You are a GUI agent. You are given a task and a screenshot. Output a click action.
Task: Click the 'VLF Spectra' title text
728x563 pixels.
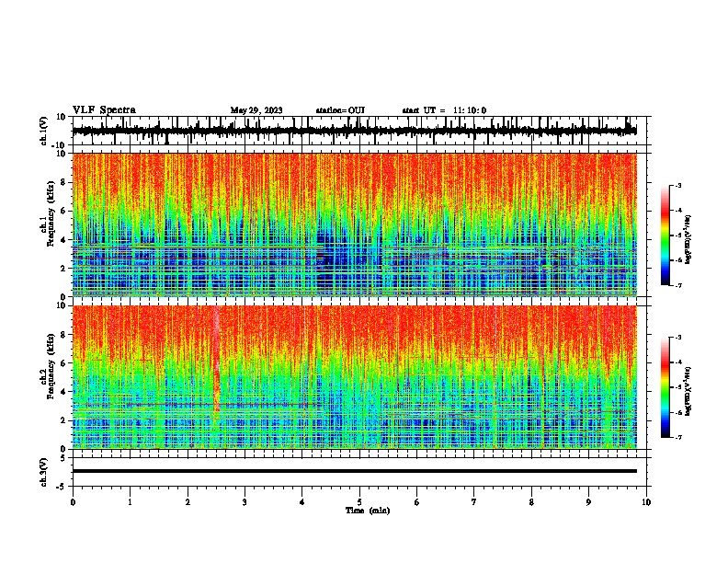(x=104, y=110)
